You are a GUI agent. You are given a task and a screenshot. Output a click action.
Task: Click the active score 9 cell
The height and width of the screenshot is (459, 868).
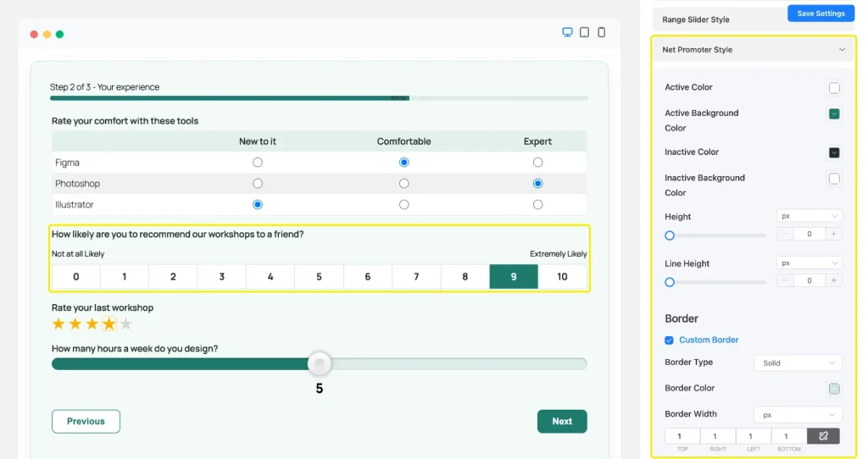click(514, 277)
